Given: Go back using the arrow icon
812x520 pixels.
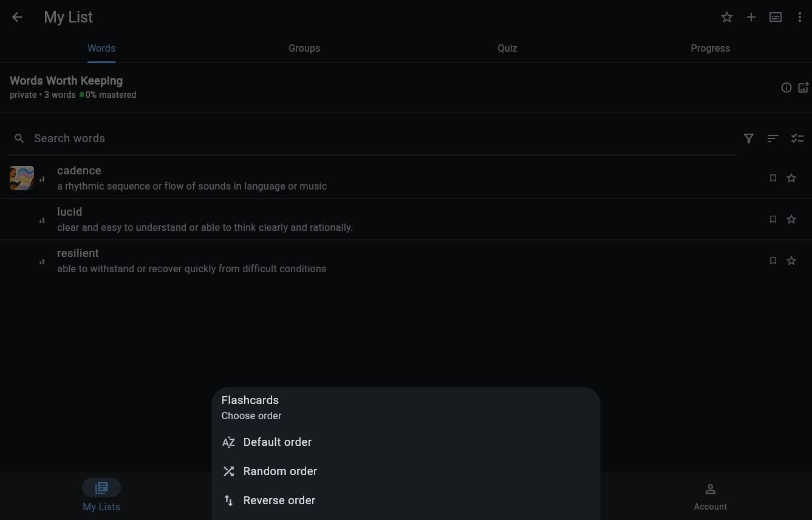Looking at the screenshot, I should pos(17,17).
